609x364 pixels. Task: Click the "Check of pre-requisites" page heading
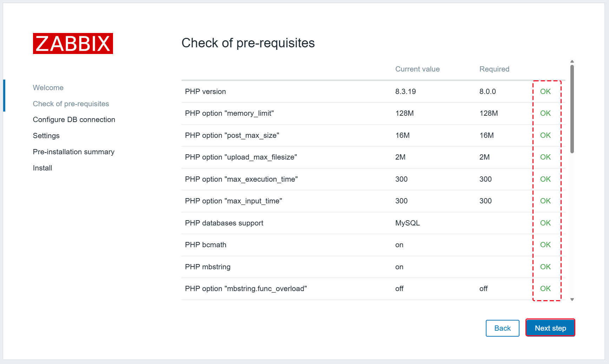(248, 43)
